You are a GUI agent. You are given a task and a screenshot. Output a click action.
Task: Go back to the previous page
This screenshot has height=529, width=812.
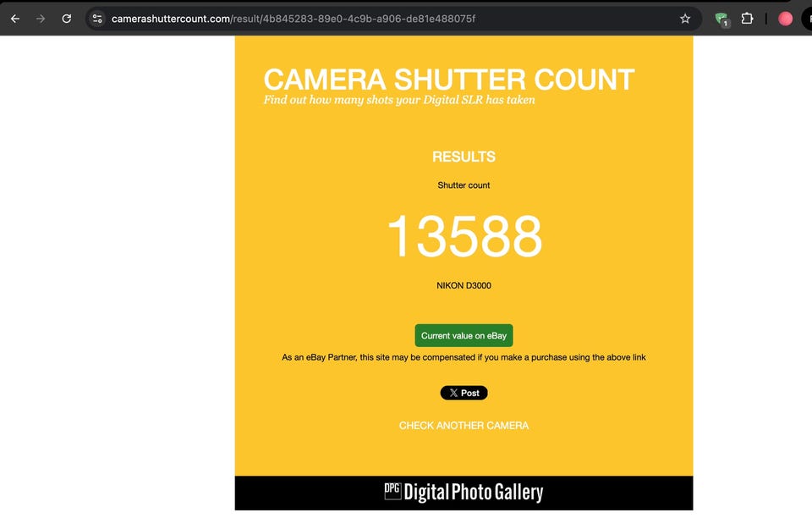[x=15, y=19]
